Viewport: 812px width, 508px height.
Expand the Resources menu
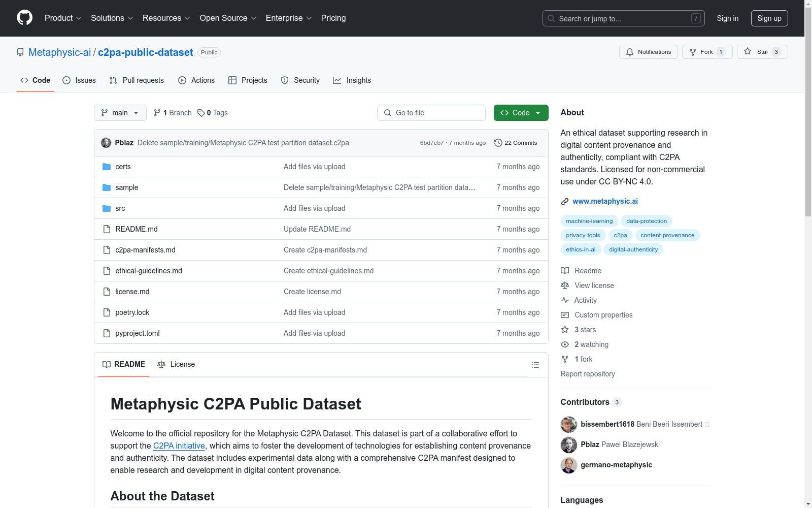point(166,18)
